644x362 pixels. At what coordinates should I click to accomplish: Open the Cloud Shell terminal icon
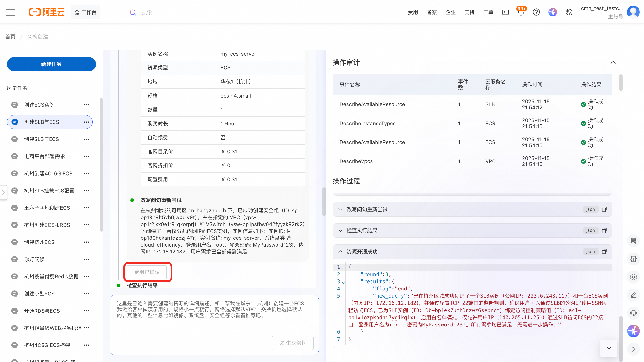coord(505,12)
